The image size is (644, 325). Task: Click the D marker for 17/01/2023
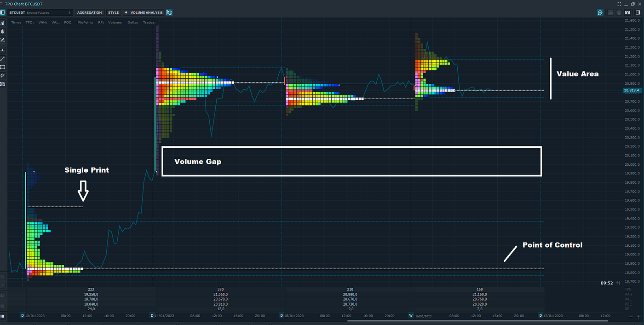click(541, 316)
